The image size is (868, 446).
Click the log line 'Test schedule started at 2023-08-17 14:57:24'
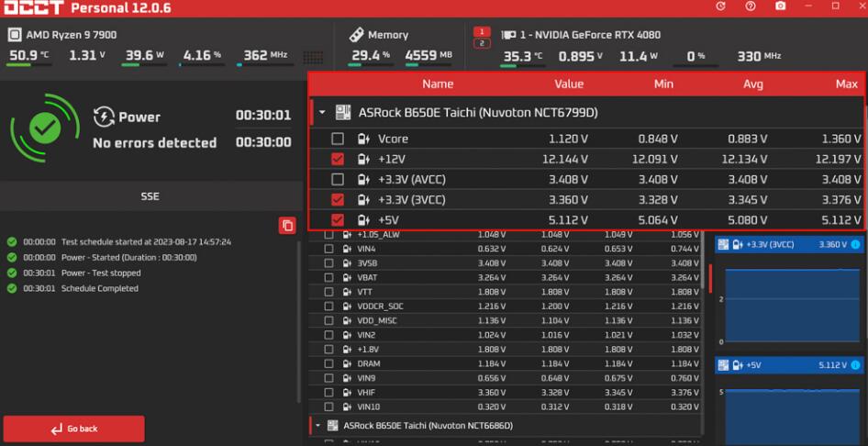[146, 242]
